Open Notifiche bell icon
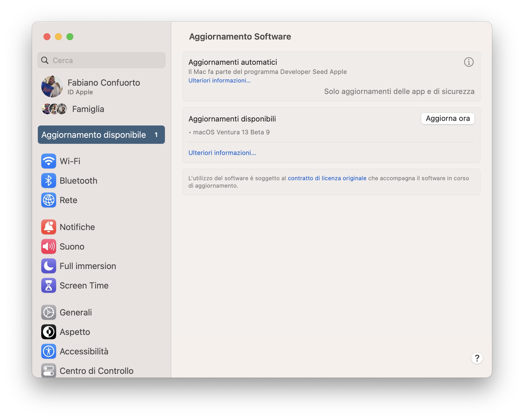The width and height of the screenshot is (524, 420). [x=48, y=227]
